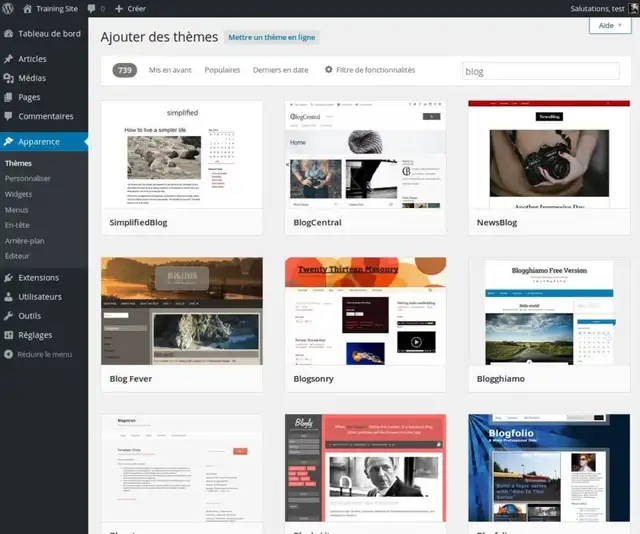Click the SimplifiedBlog theme name
640x534 pixels.
138,222
